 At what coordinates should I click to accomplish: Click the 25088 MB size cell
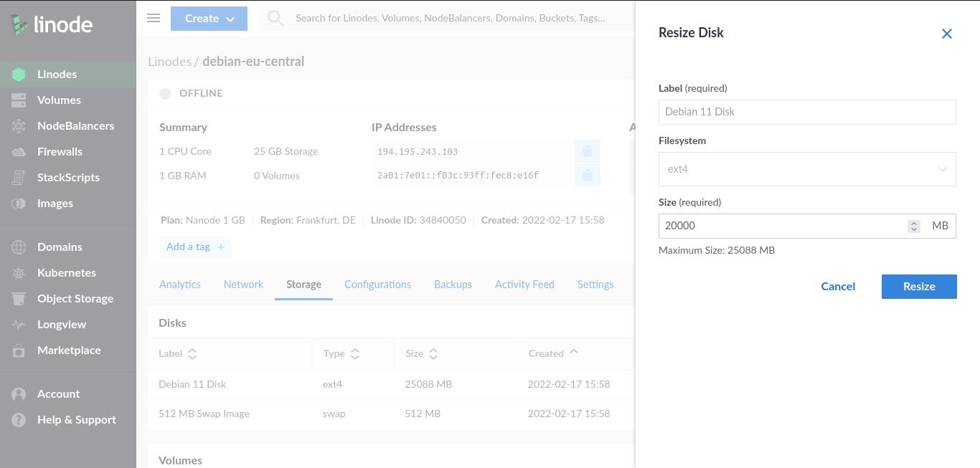(x=428, y=384)
